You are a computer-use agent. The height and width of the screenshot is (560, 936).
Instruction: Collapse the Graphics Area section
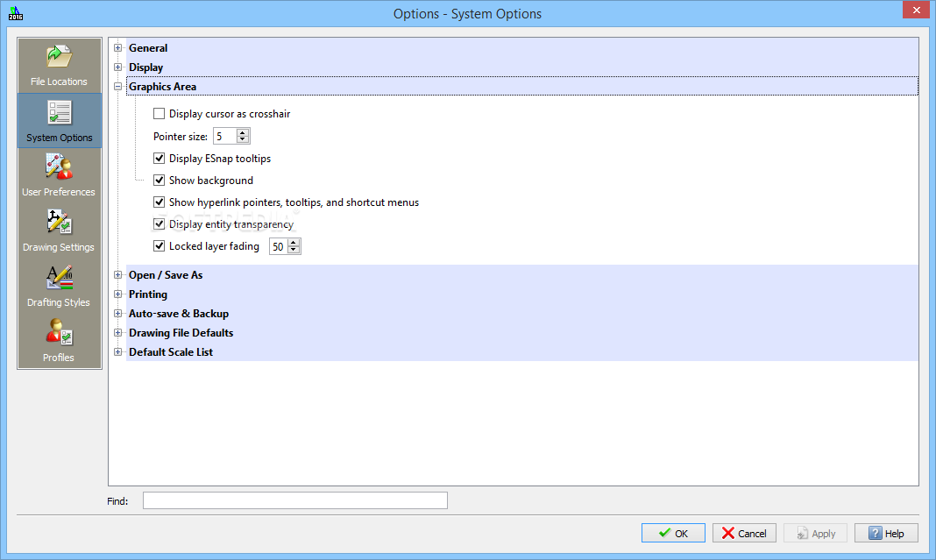pos(117,87)
